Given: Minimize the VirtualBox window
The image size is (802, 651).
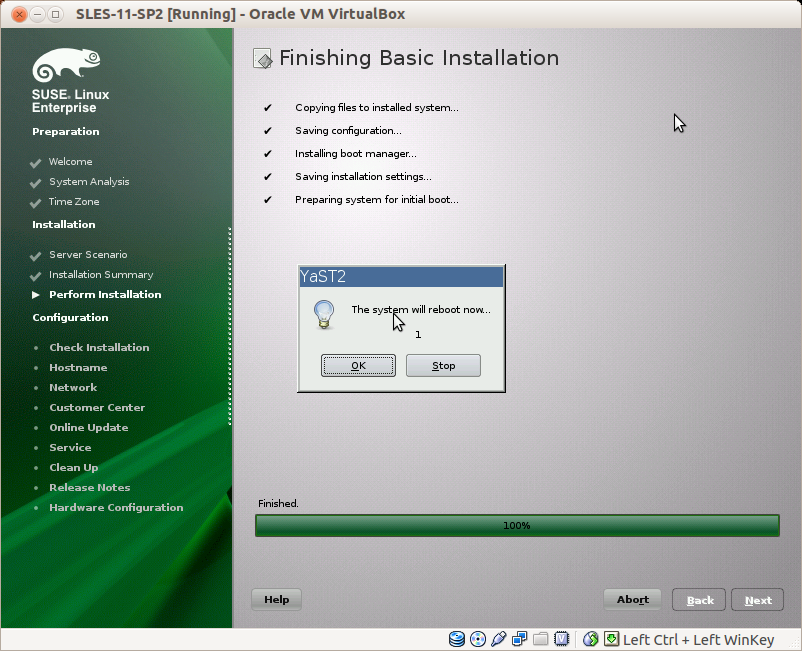Looking at the screenshot, I should pos(37,14).
